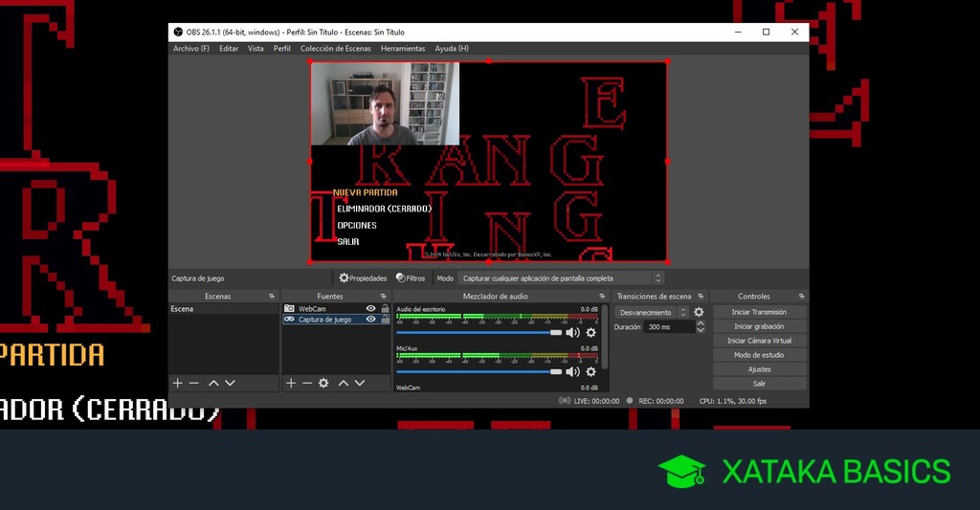Undock the Controles panel

tap(801, 297)
